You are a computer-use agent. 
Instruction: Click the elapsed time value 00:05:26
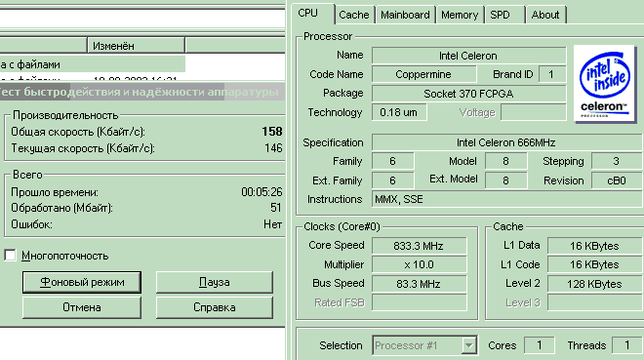262,192
